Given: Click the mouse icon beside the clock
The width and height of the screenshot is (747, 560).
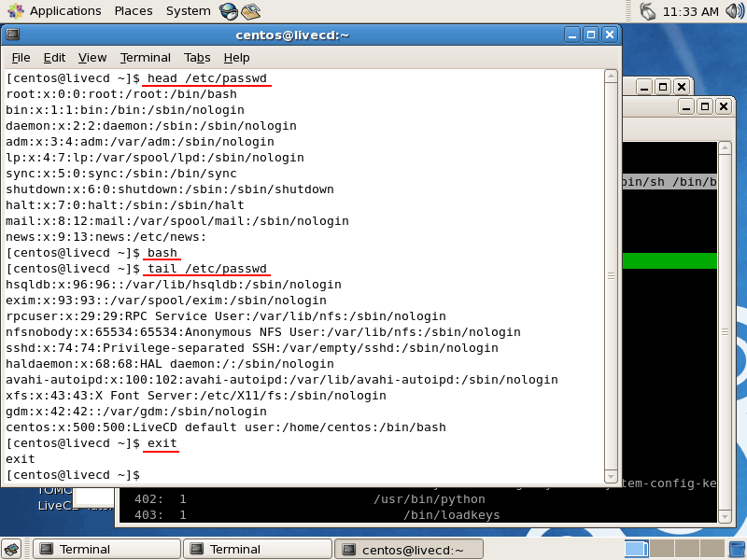Looking at the screenshot, I should [x=647, y=11].
